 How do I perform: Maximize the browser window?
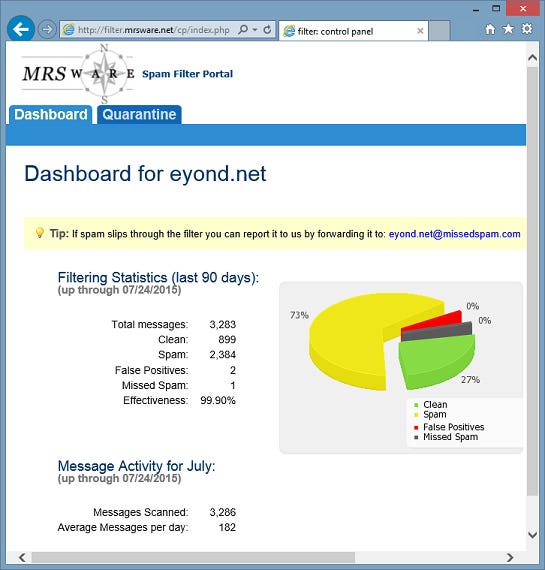point(496,8)
